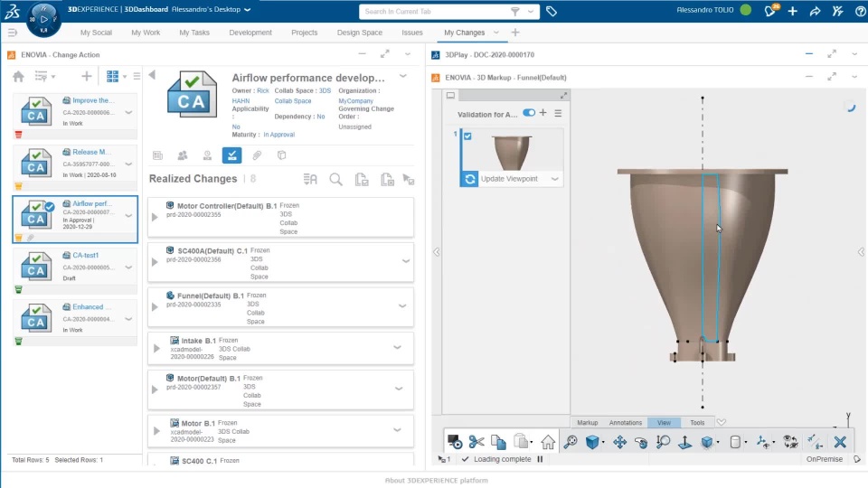Screen dimensions: 868x488
Task: Click the find-in-list icon in Realized Changes
Action: [310, 179]
